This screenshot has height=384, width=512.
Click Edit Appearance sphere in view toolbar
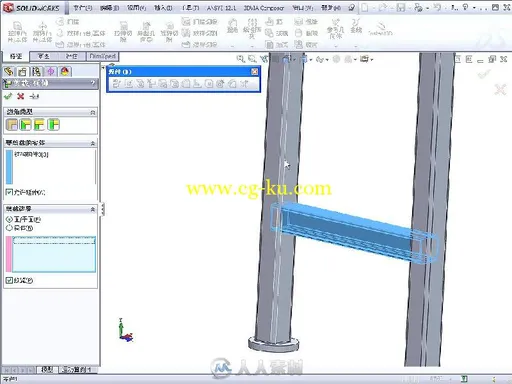[x=336, y=59]
